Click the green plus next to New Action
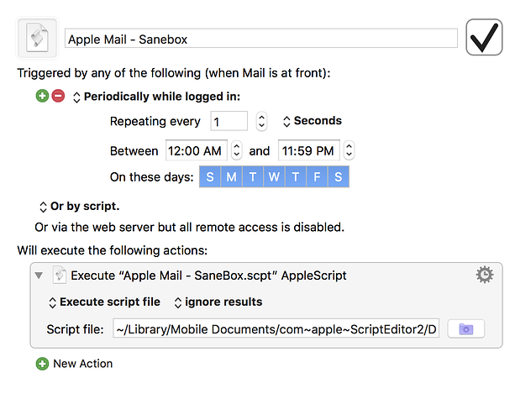The image size is (515, 420). pyautogui.click(x=42, y=364)
